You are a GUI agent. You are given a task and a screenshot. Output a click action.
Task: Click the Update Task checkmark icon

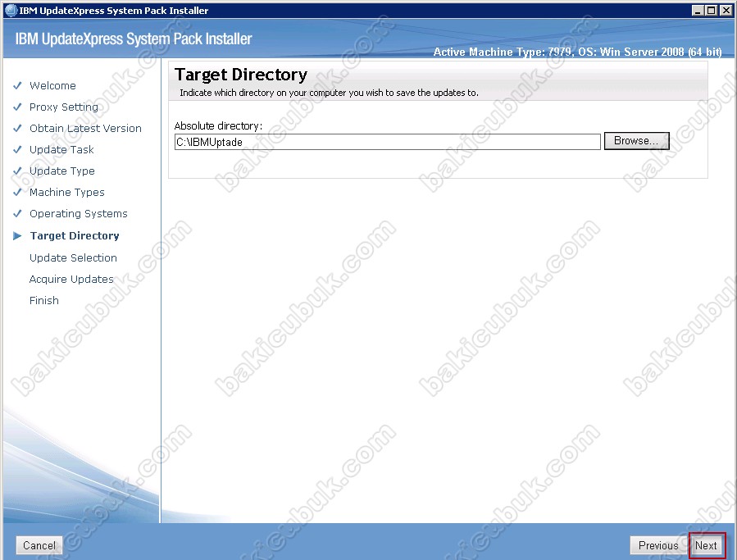17,149
